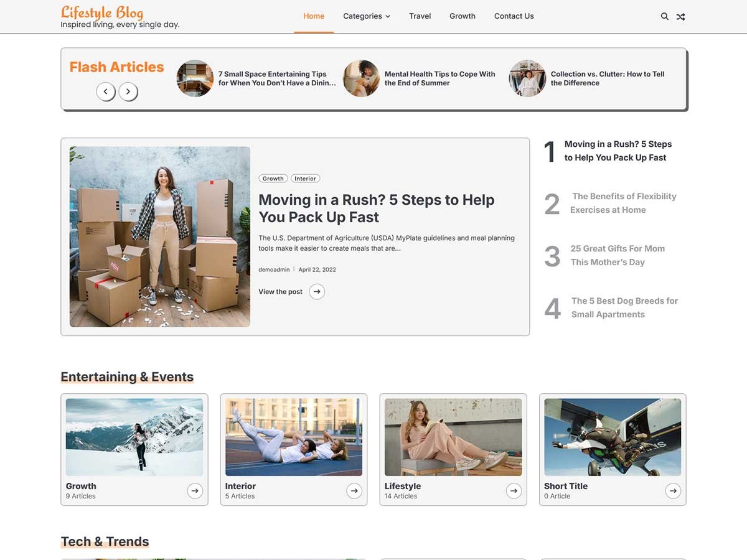Click the '5 Articles' count text

[240, 496]
